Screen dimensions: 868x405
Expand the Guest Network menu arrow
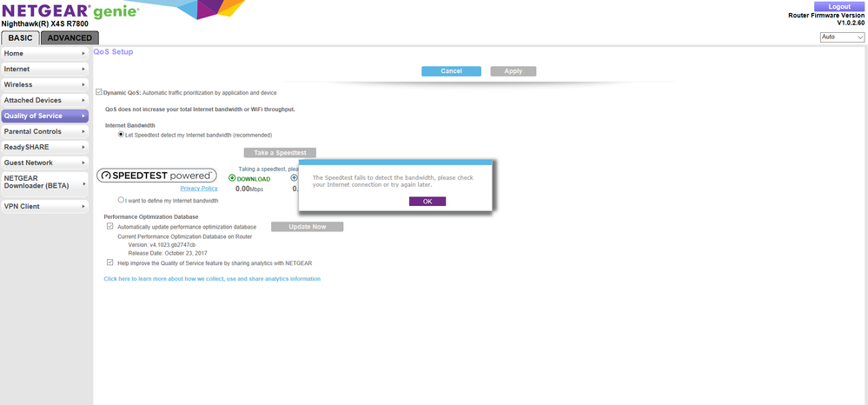tap(83, 163)
